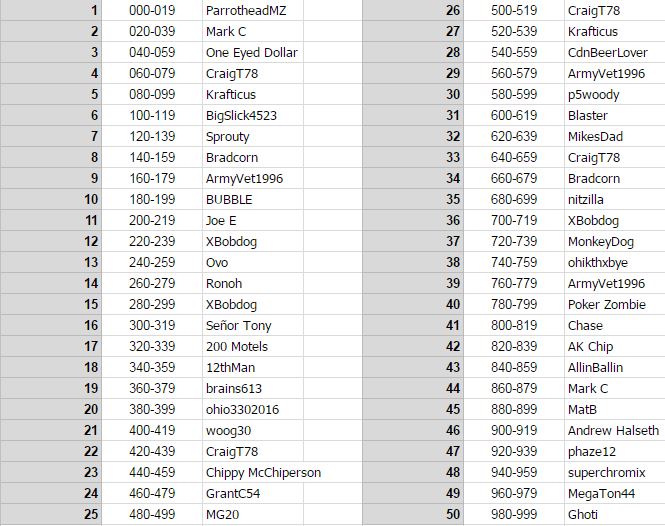
Task: Select the range cell 200-219
Action: (x=152, y=221)
